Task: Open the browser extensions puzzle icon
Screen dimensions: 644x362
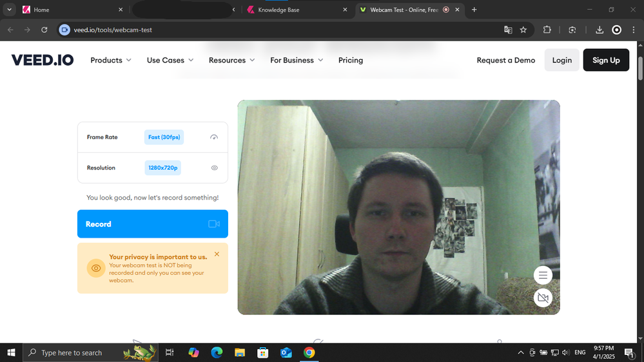Action: [x=547, y=30]
